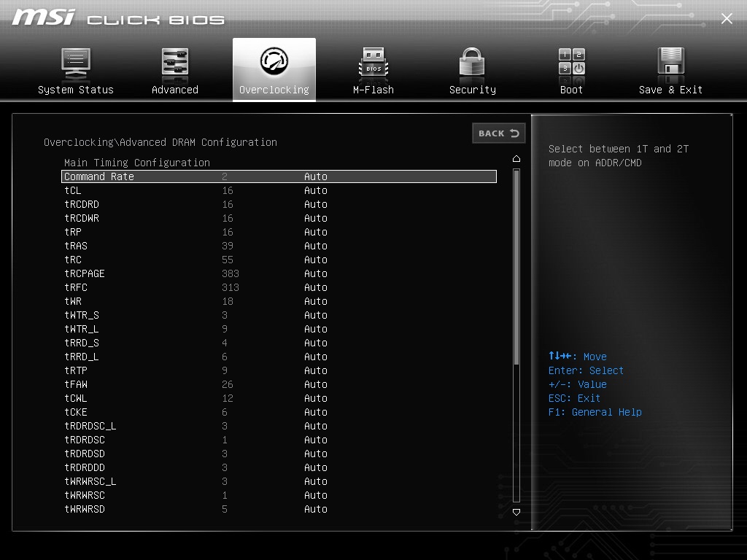Click the tRFC value 313
Image resolution: width=747 pixels, height=560 pixels.
(x=230, y=287)
